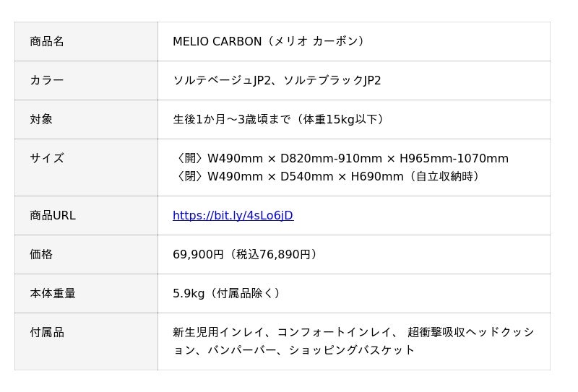This screenshot has width=578, height=392.
Task: Click the 対象 row label
Action: [x=41, y=120]
